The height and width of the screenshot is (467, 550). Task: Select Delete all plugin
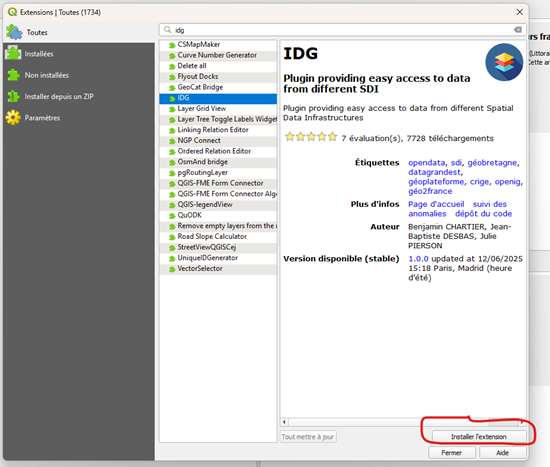(218, 66)
